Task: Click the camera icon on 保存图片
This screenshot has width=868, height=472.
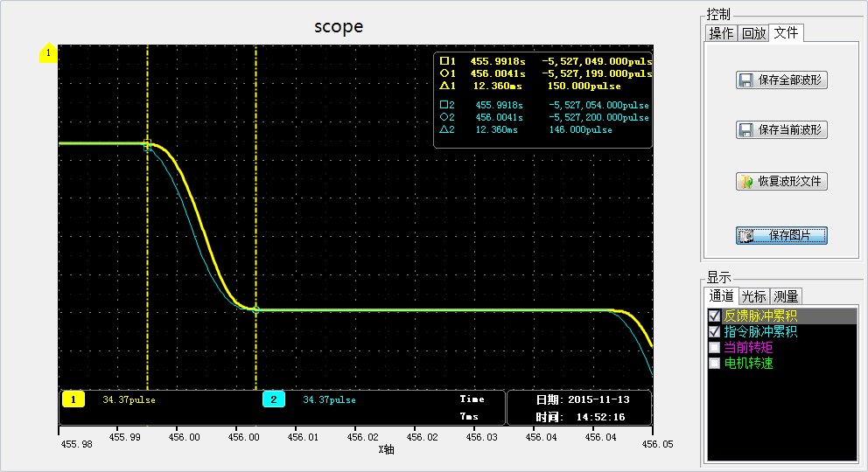Action: (x=747, y=236)
